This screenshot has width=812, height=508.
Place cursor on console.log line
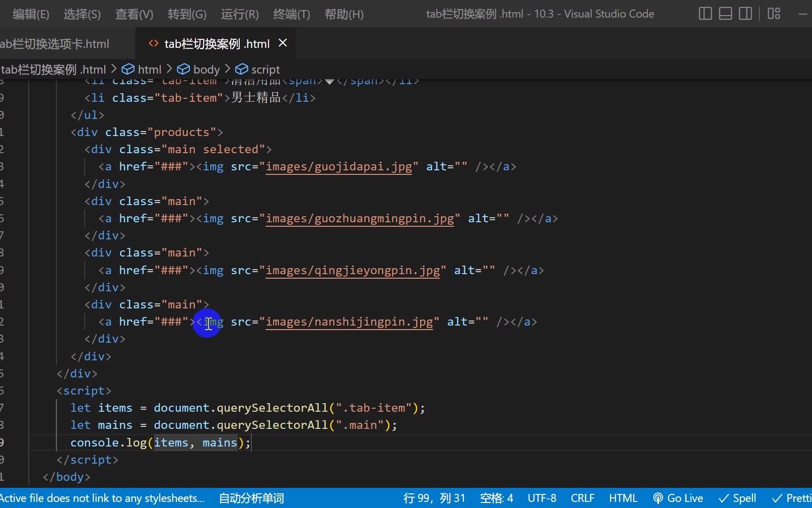tap(160, 443)
